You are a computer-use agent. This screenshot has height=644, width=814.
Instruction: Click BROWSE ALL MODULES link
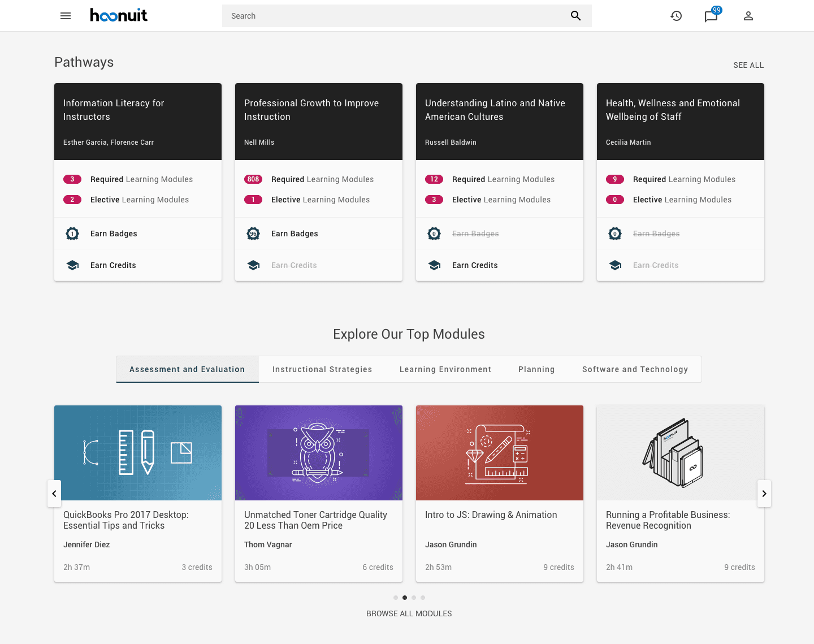click(409, 613)
